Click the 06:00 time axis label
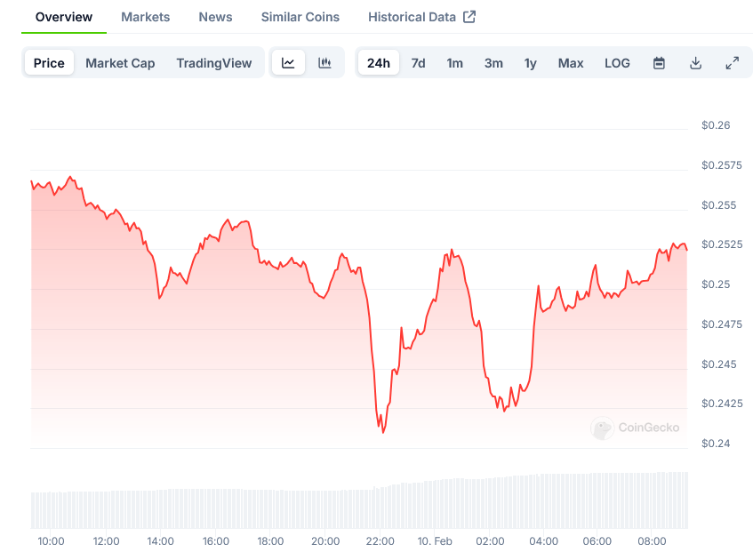Viewport: 753px width, 560px height. point(597,541)
